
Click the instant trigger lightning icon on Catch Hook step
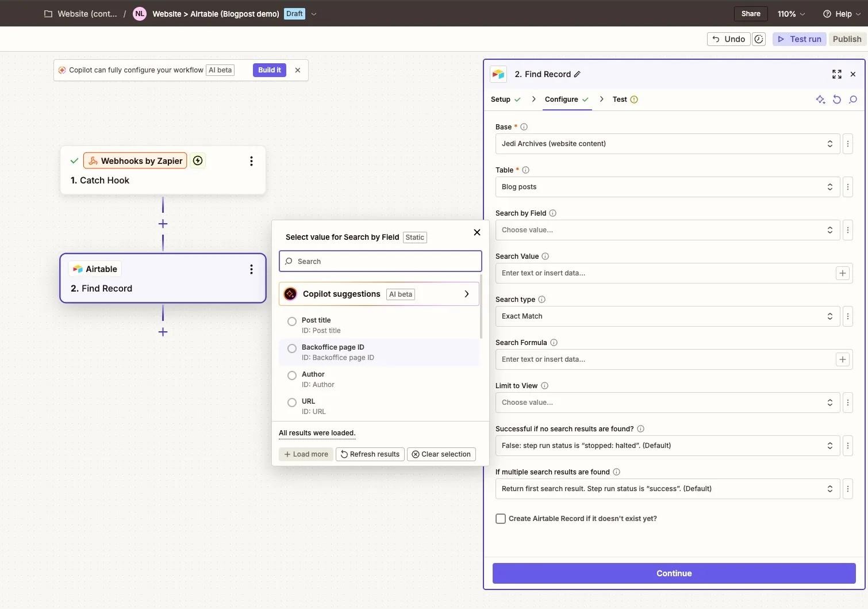(198, 160)
